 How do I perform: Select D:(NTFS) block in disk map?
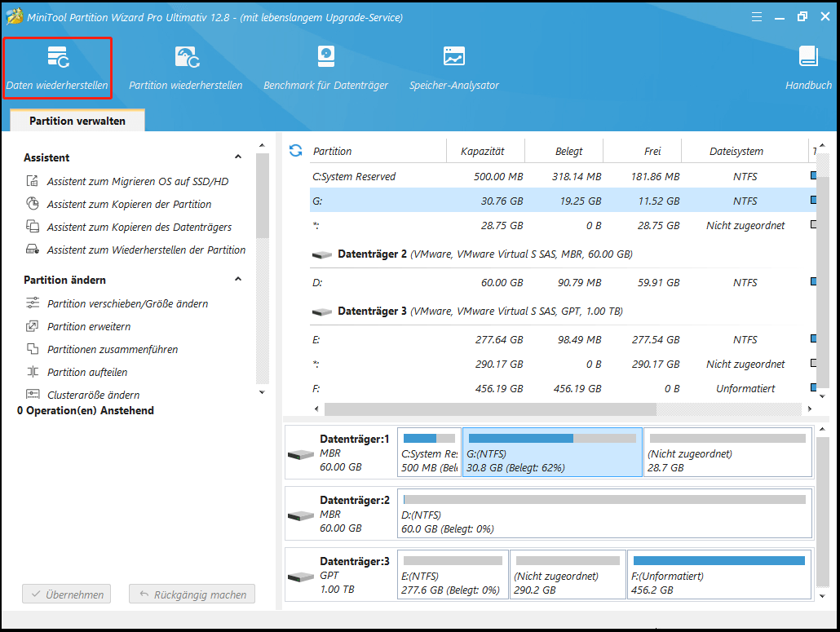click(x=605, y=514)
